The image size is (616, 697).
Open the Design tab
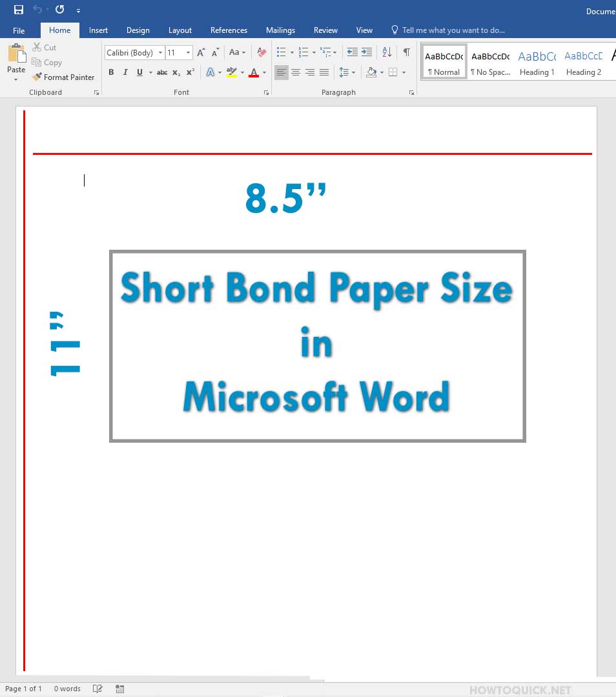(x=138, y=30)
